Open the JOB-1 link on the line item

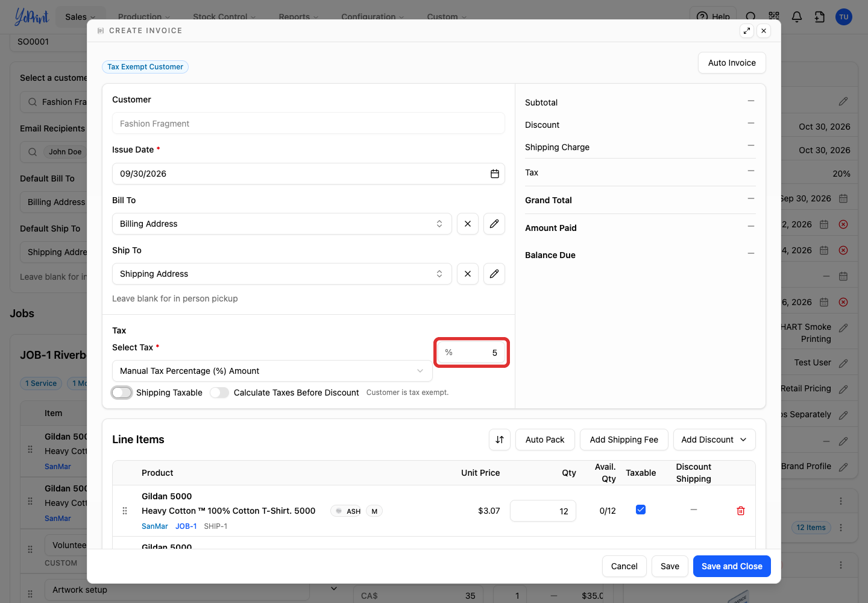(186, 526)
